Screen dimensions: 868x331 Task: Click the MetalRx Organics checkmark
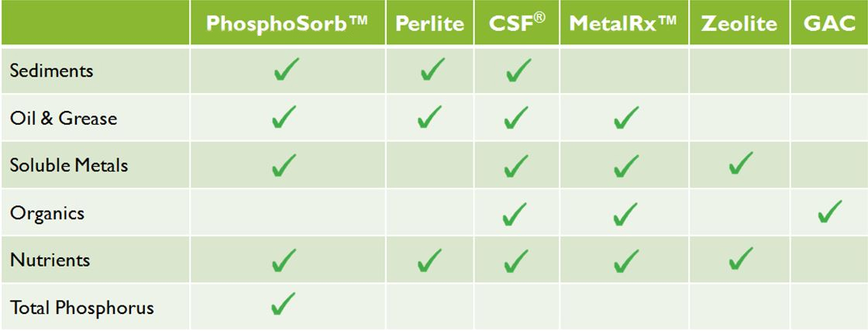click(x=625, y=214)
